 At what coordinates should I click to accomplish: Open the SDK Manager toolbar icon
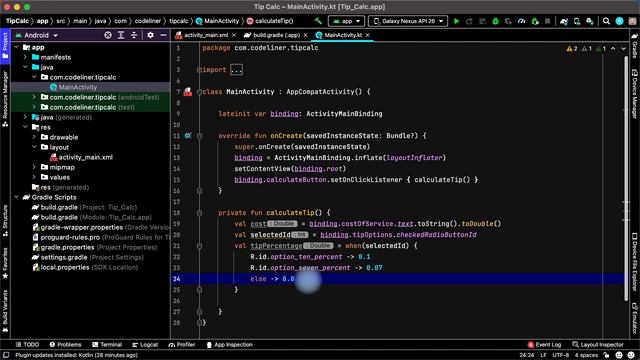590,21
